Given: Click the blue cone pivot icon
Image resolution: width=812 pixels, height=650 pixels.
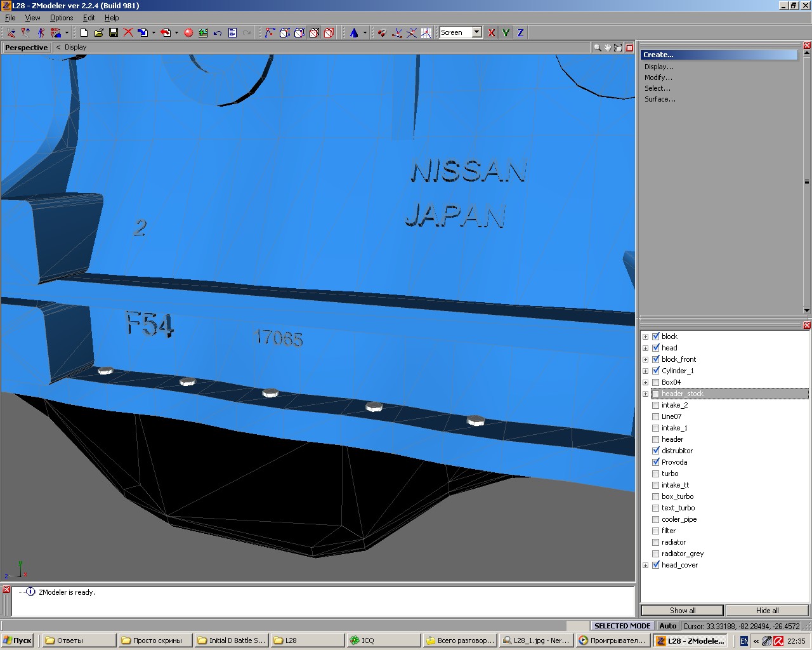Looking at the screenshot, I should click(354, 32).
